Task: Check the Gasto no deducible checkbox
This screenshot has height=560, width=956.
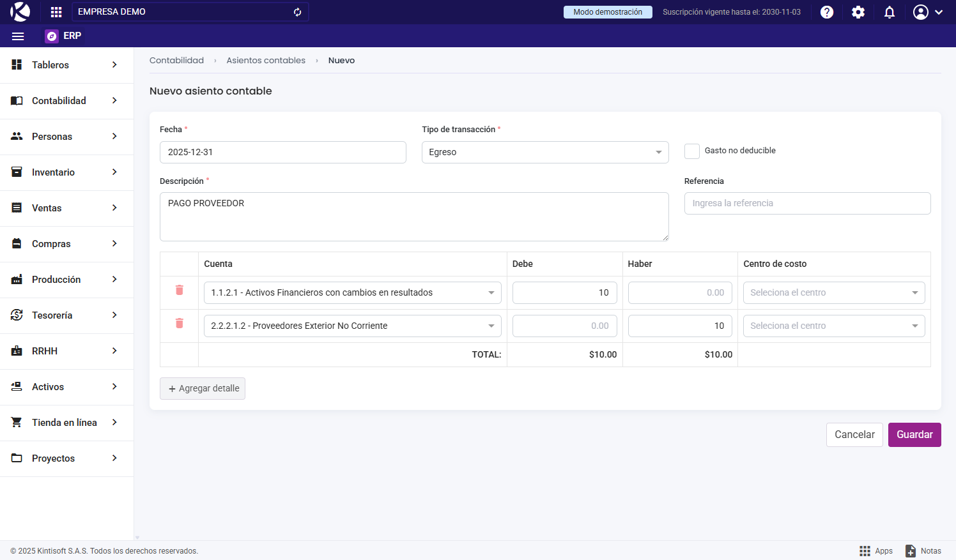Action: point(692,151)
